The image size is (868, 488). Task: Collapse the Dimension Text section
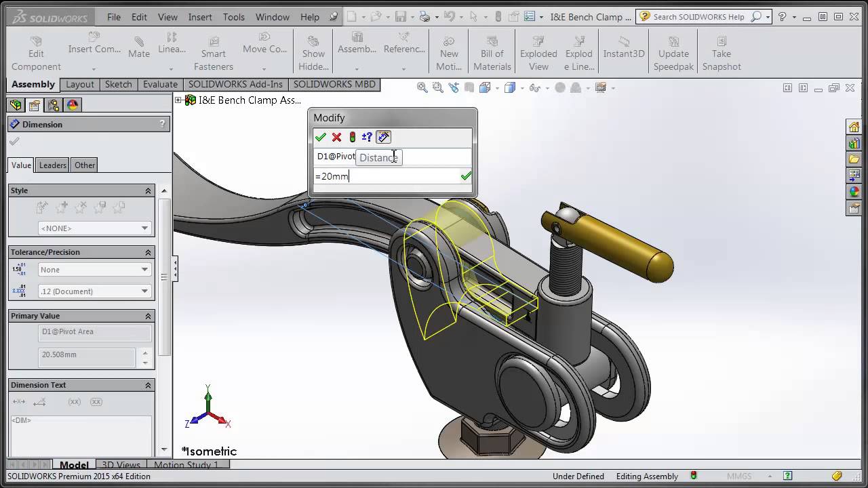(148, 385)
